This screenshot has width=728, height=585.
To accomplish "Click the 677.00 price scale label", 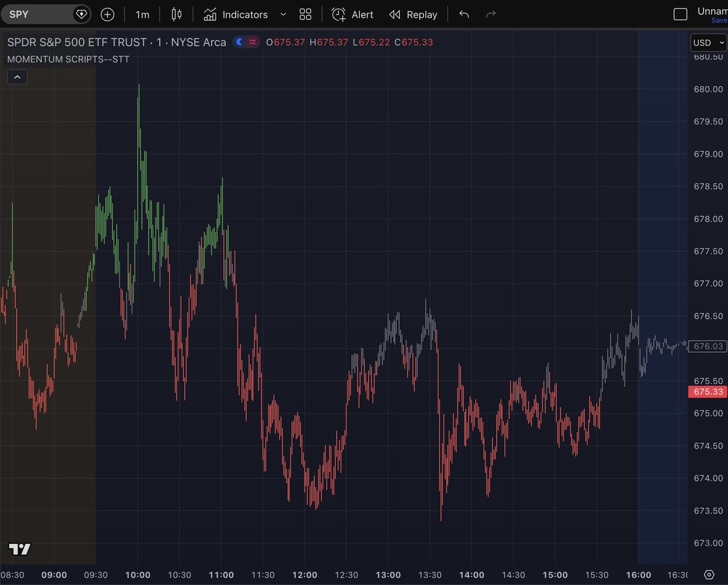I will coord(708,283).
